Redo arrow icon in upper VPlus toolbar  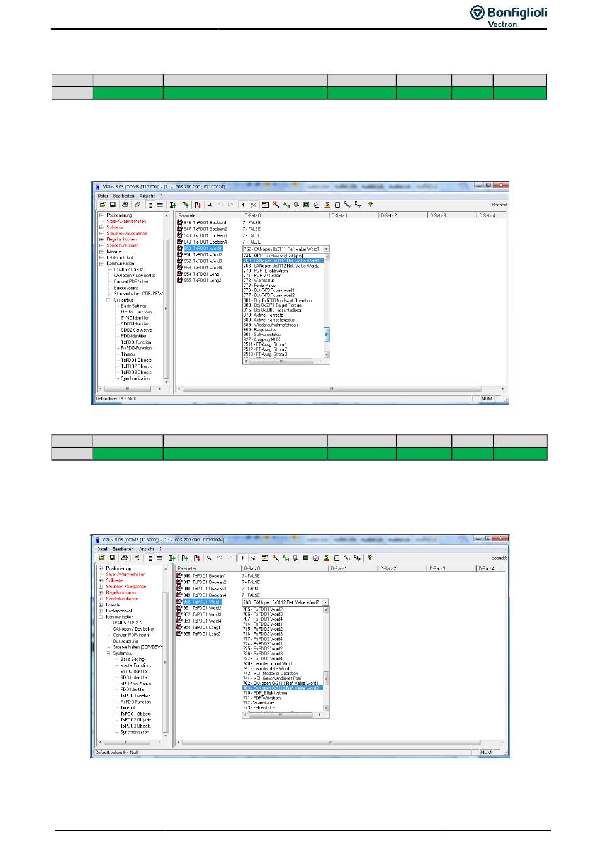(x=230, y=205)
